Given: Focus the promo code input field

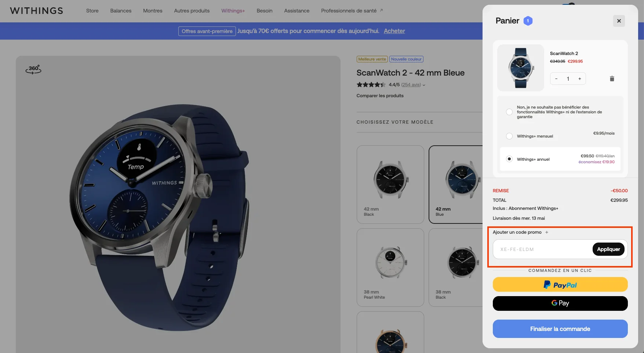Looking at the screenshot, I should pyautogui.click(x=542, y=249).
